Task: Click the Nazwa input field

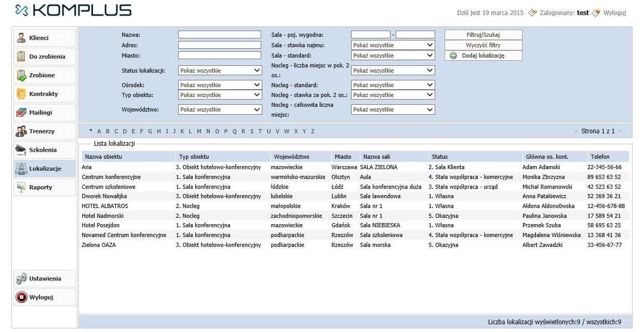Action: (220, 35)
